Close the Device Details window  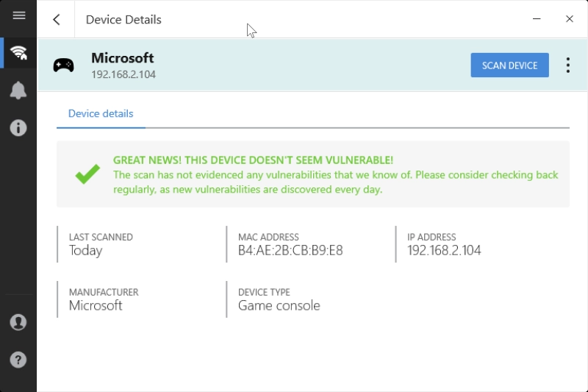(569, 19)
